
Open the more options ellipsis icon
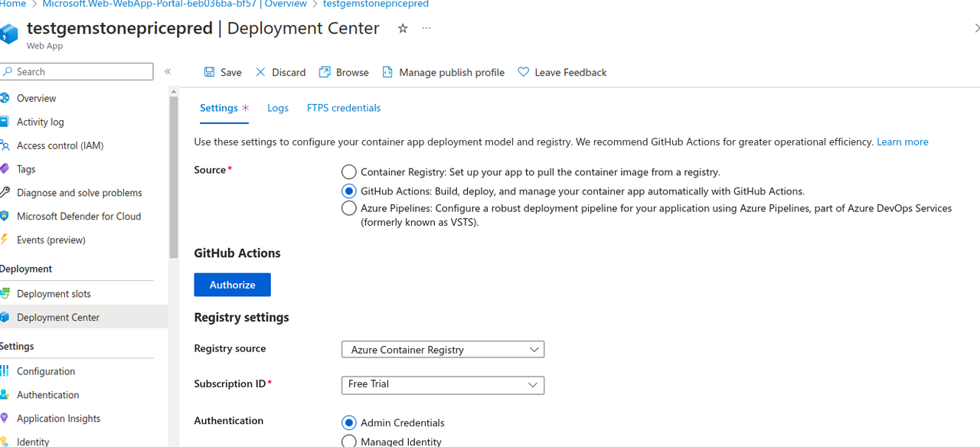(426, 28)
